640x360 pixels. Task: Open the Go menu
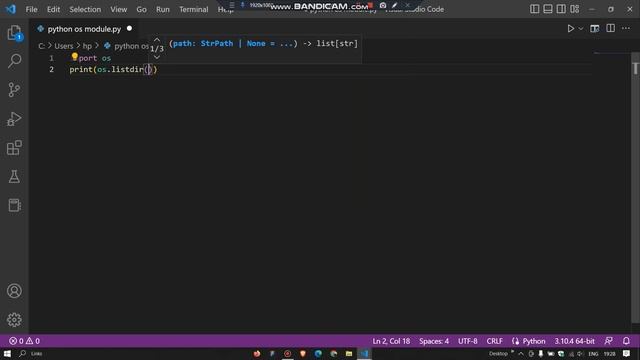pyautogui.click(x=141, y=9)
